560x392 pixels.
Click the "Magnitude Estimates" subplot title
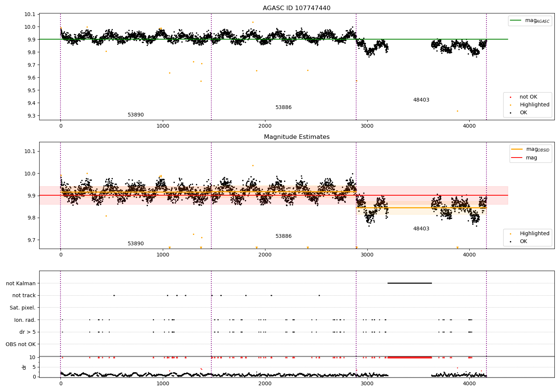[x=296, y=137]
